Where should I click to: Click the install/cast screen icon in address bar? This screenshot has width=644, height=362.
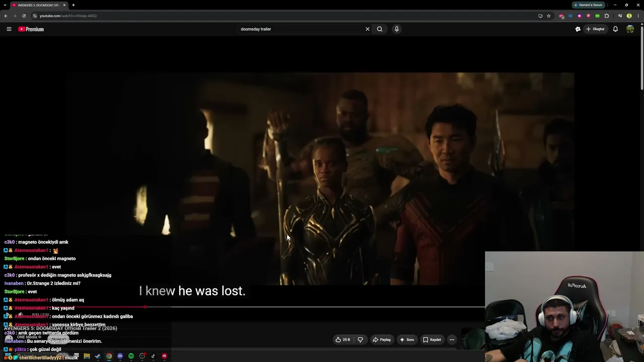(x=540, y=16)
